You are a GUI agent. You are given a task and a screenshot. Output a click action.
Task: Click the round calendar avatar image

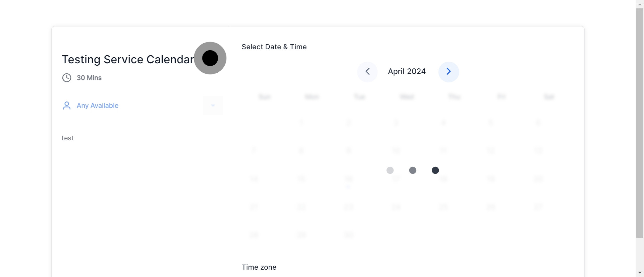pyautogui.click(x=210, y=58)
